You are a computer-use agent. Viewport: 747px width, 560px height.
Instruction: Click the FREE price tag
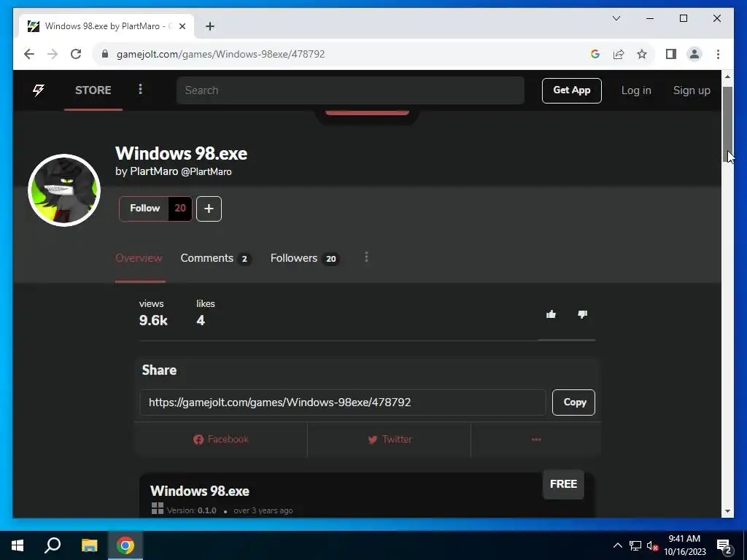(563, 484)
